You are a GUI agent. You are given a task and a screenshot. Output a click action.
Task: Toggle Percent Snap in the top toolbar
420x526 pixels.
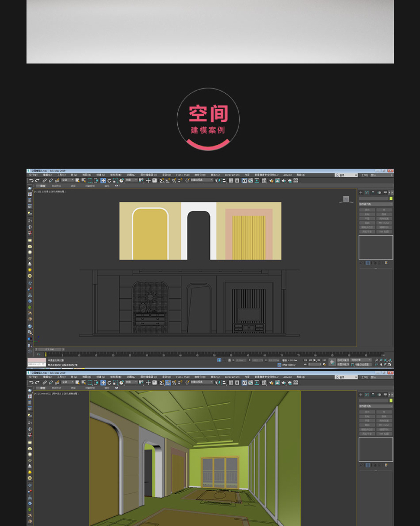tap(174, 181)
